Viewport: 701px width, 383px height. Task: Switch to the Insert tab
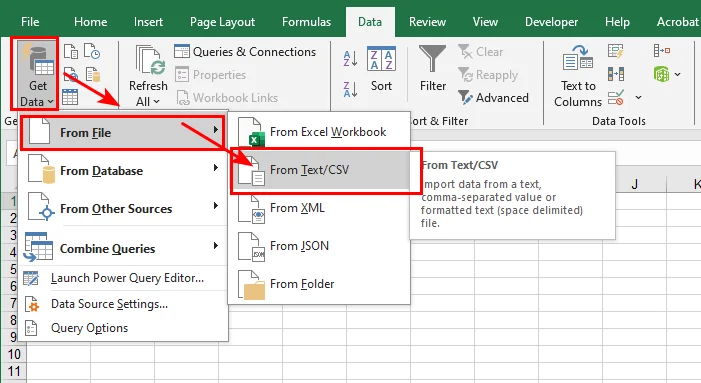pos(148,22)
